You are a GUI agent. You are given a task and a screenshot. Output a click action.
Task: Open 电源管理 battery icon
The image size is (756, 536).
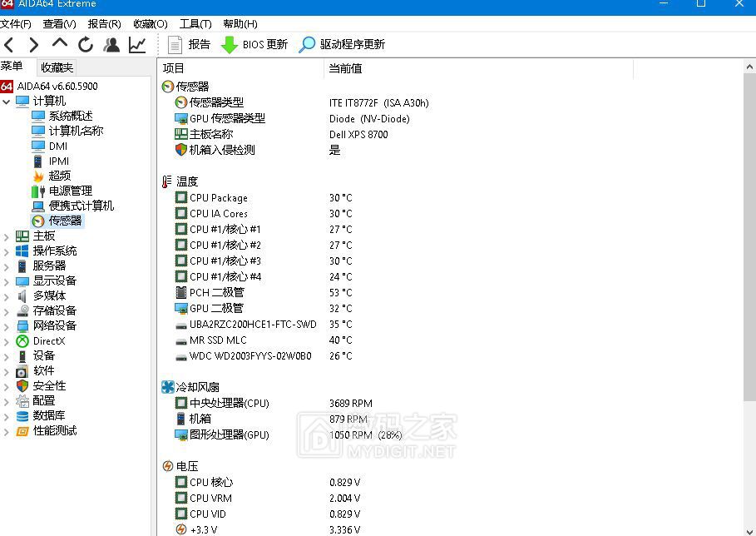click(38, 191)
